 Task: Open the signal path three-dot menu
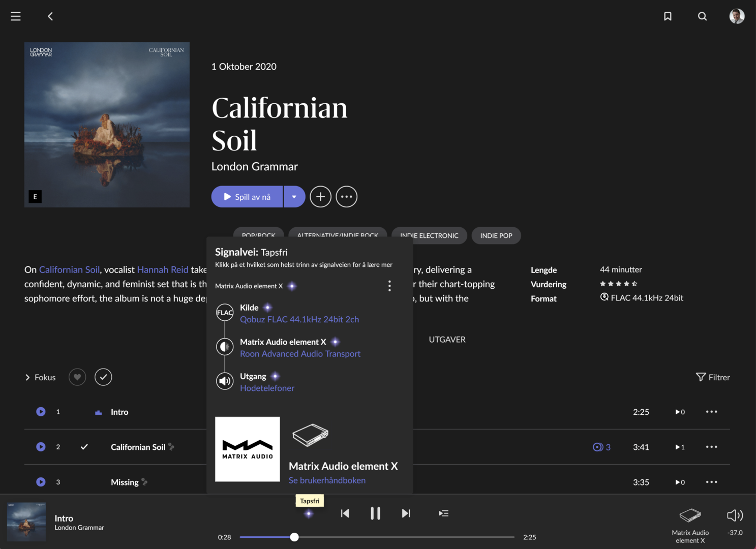click(x=389, y=286)
